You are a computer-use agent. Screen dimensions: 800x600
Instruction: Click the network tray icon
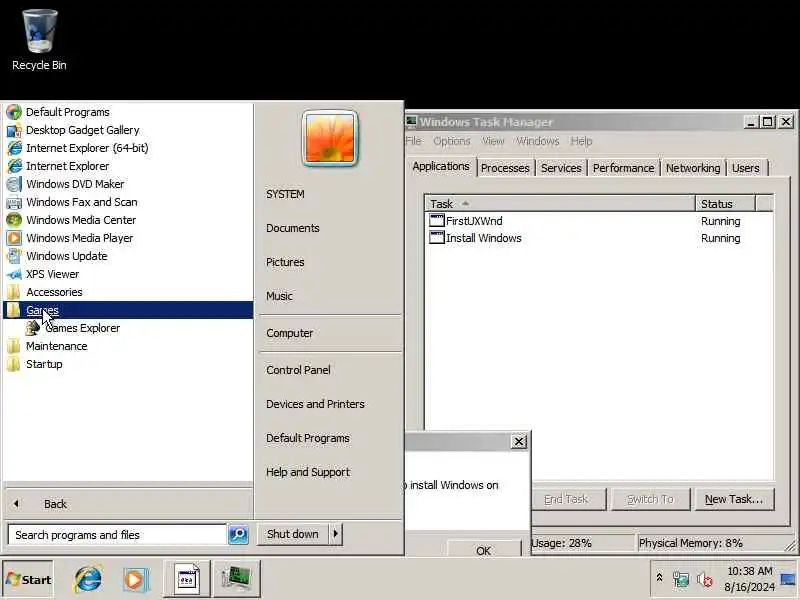pos(681,579)
